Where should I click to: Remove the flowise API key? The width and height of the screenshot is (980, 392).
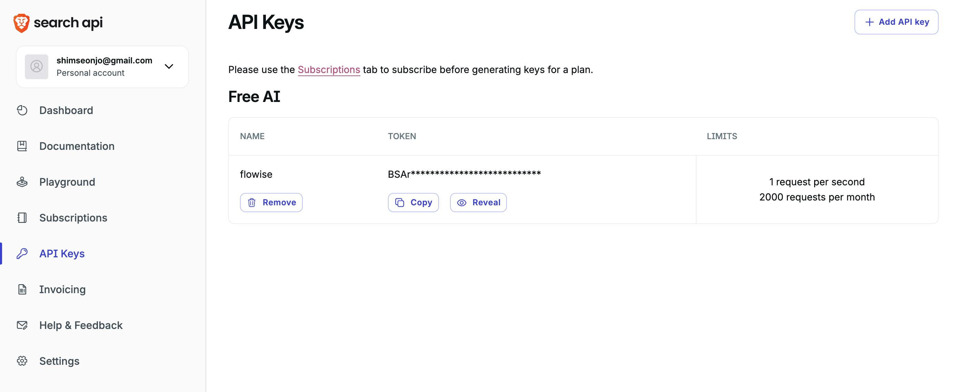point(271,203)
